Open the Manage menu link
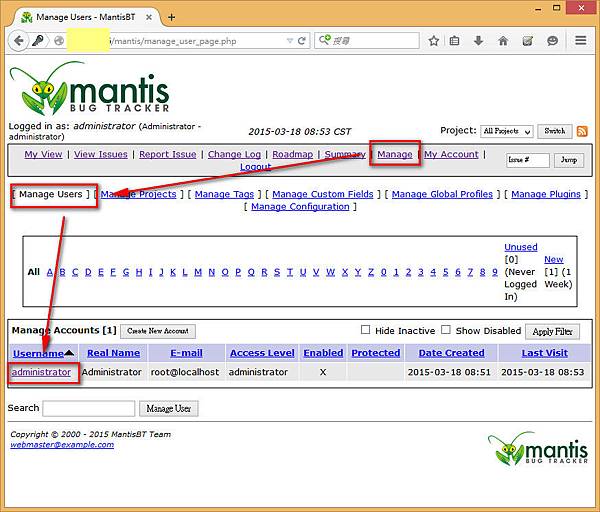The width and height of the screenshot is (600, 512). point(395,154)
